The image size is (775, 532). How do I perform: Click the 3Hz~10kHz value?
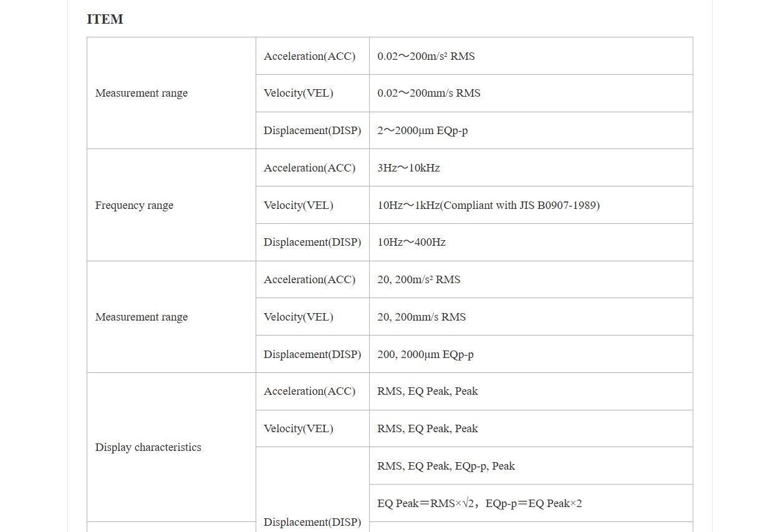click(x=531, y=168)
